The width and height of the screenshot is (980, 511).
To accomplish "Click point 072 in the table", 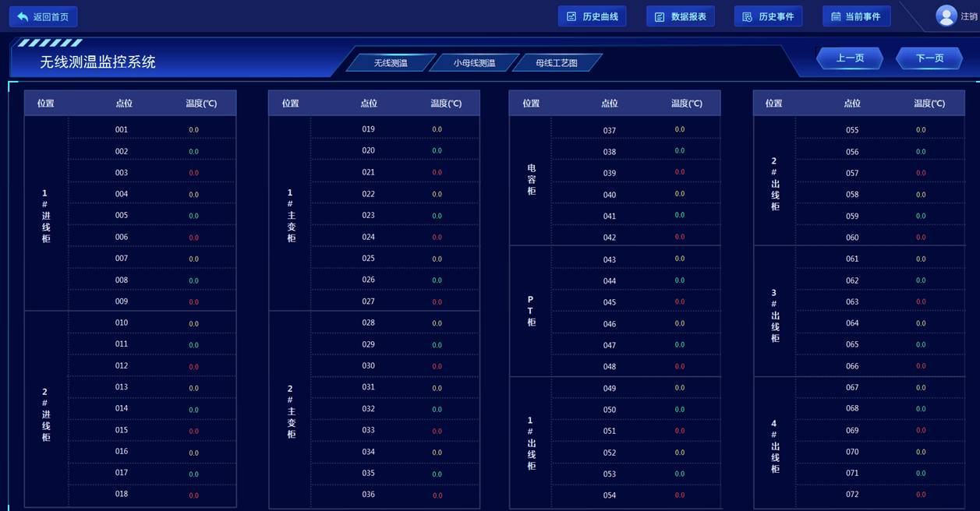I will pyautogui.click(x=852, y=495).
